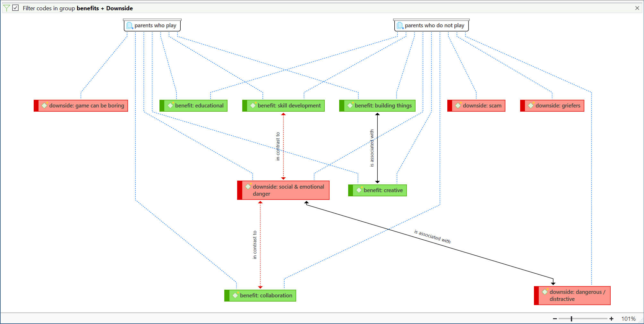The image size is (644, 324).
Task: Click vertical 'is associated with' relation label
Action: coord(372,148)
